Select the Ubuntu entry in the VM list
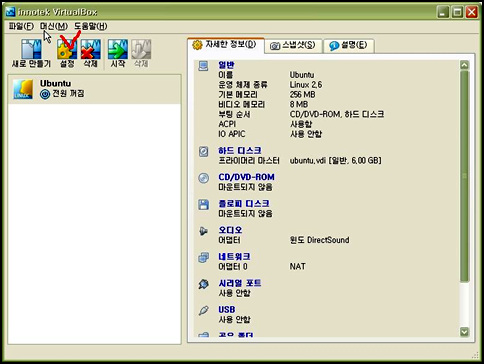The image size is (484, 364). [x=94, y=89]
